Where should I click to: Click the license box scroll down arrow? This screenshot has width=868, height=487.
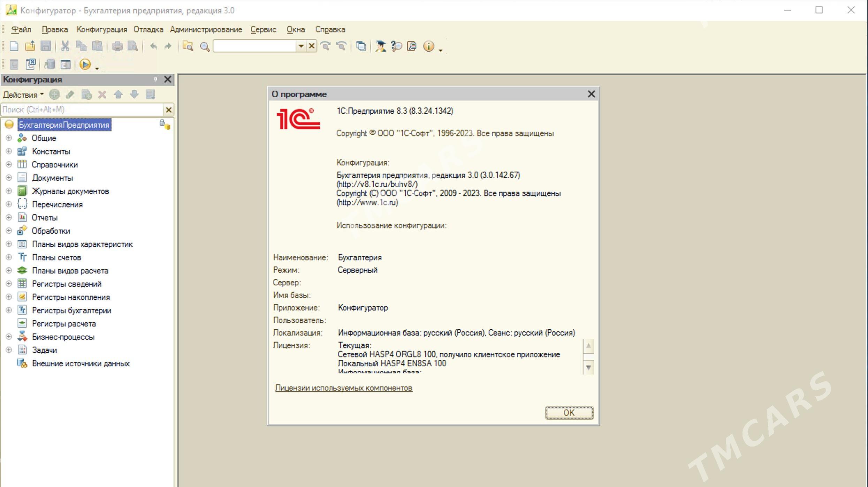pyautogui.click(x=588, y=367)
